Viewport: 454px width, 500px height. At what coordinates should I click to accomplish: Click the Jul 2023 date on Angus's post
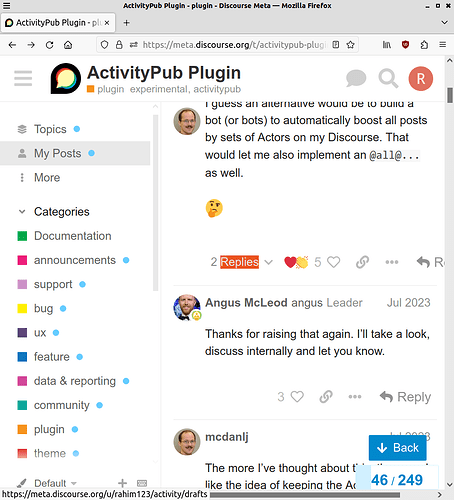coord(408,303)
